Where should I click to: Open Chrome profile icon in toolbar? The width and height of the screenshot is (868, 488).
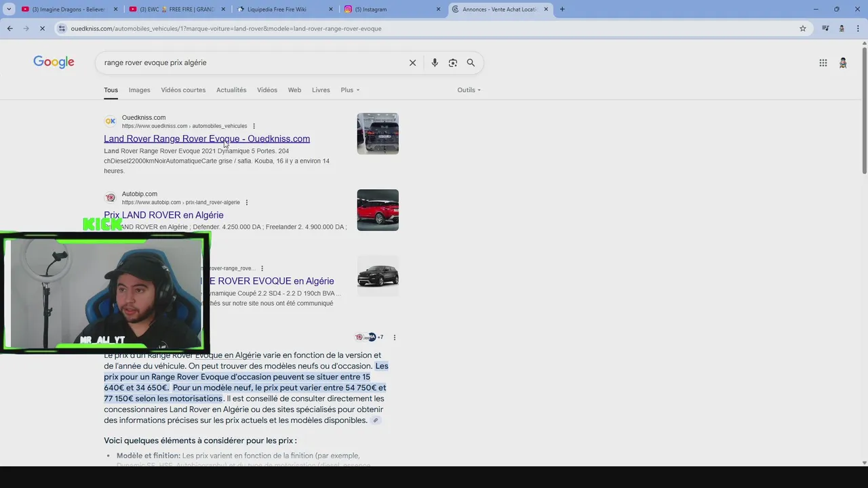pos(842,28)
